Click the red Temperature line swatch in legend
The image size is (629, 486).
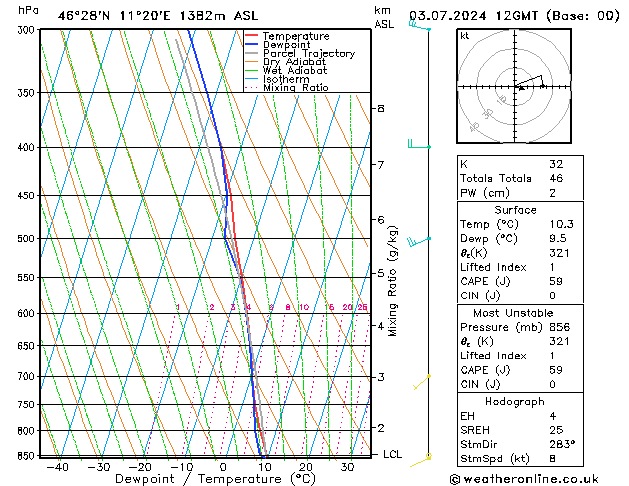click(x=251, y=36)
